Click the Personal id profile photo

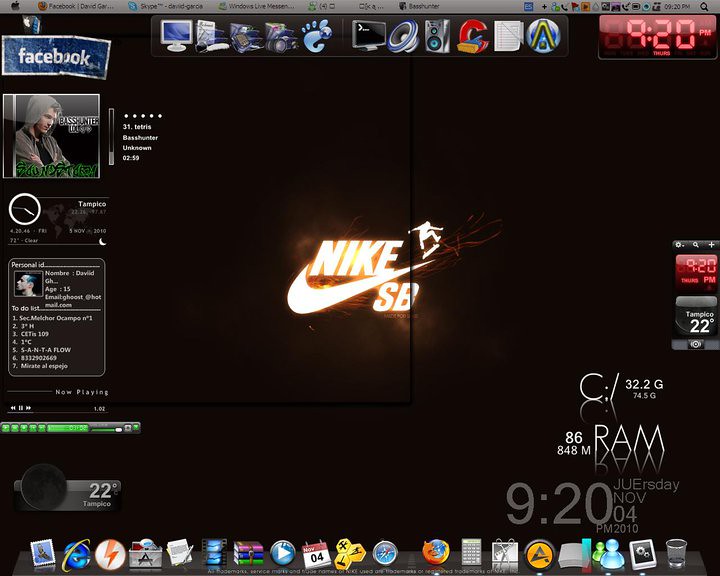pos(28,283)
